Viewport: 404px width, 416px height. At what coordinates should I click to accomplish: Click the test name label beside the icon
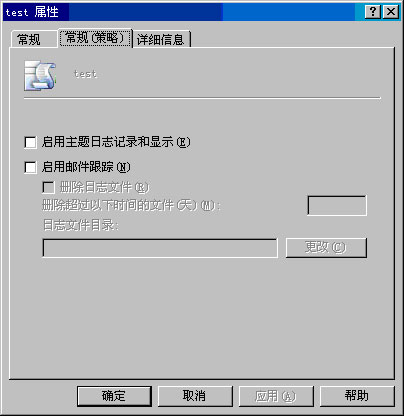[85, 74]
